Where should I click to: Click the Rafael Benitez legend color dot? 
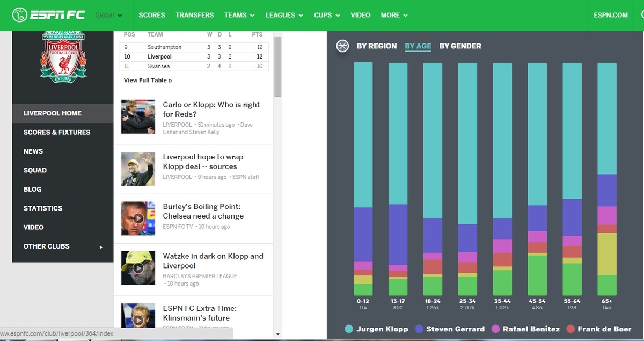(x=495, y=329)
